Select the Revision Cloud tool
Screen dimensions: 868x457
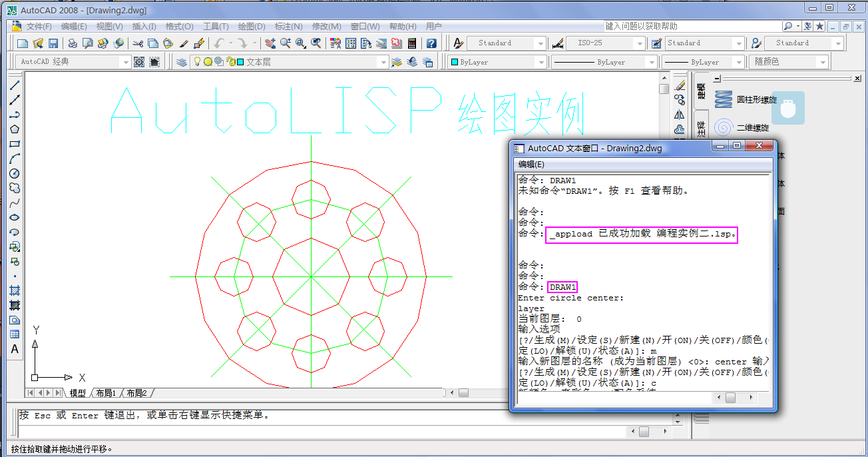pyautogui.click(x=15, y=188)
